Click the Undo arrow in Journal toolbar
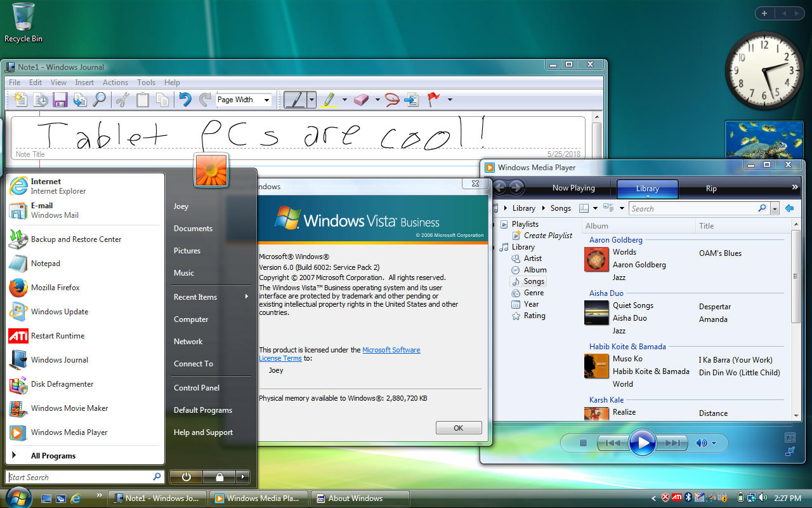Viewport: 812px width, 508px height. (x=185, y=100)
